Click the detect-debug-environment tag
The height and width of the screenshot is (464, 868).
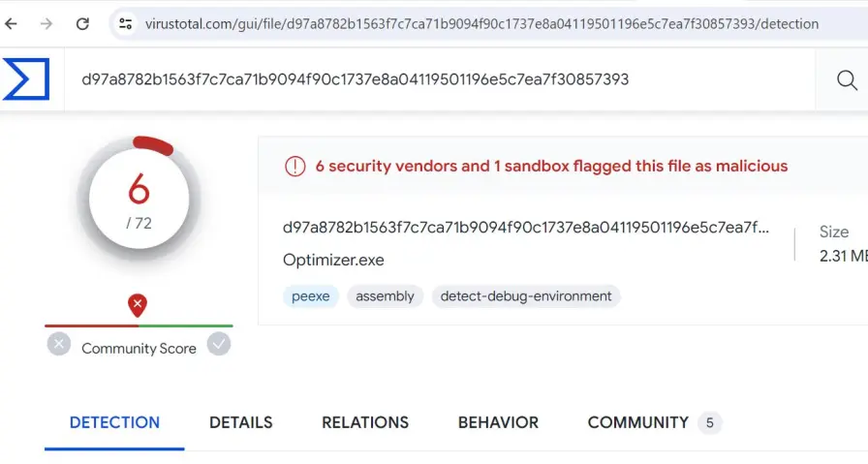coord(526,296)
